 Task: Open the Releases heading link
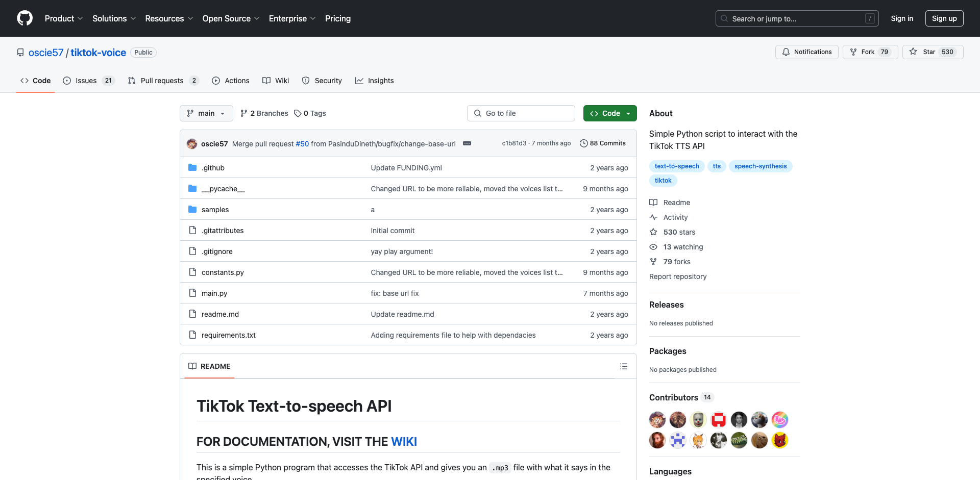tap(666, 305)
